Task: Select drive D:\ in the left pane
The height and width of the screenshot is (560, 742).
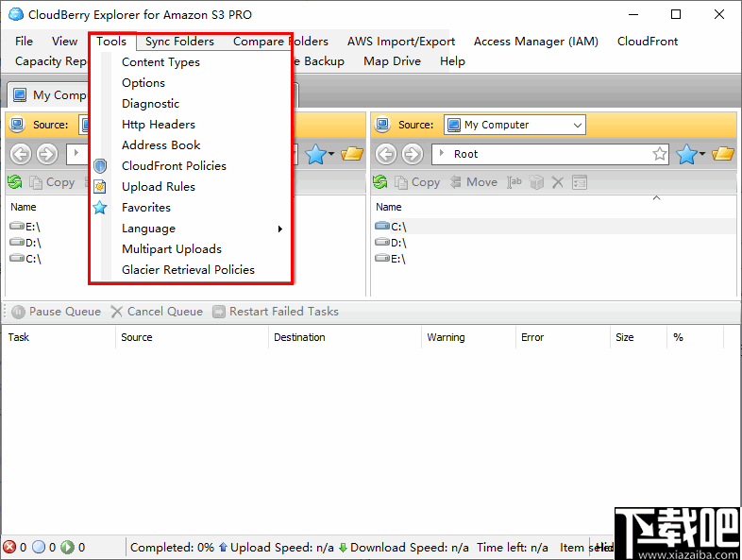Action: click(25, 243)
